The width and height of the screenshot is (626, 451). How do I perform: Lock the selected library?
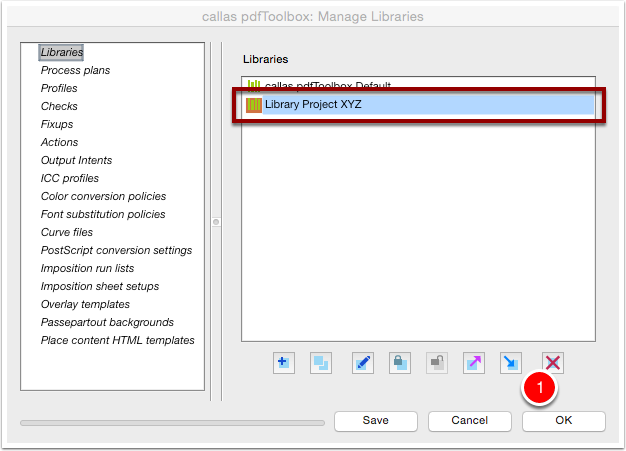coord(400,363)
